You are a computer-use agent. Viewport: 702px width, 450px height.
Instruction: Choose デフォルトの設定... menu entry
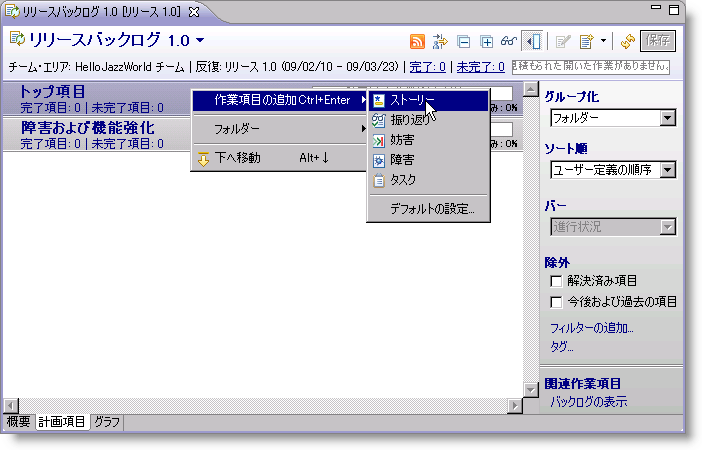point(428,209)
